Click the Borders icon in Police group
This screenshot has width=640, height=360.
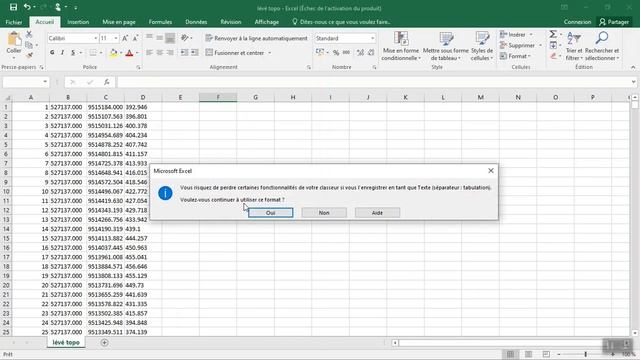[93, 53]
